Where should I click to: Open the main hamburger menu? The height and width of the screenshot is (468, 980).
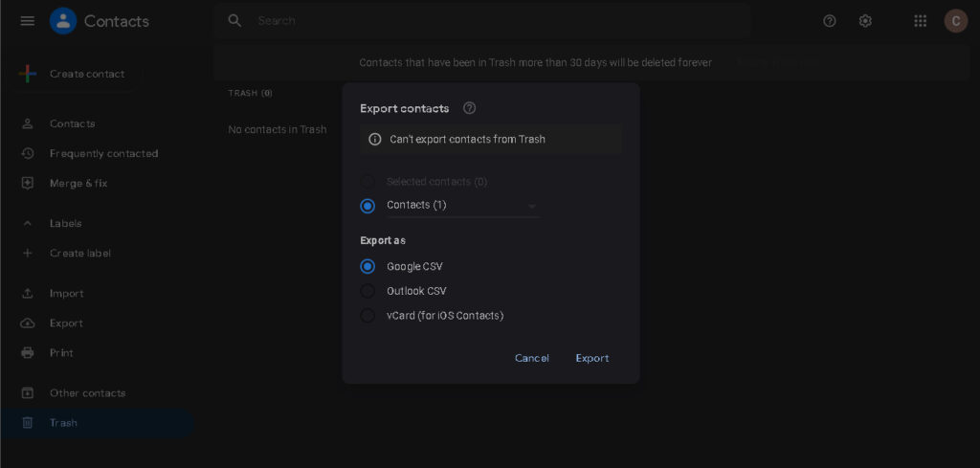pos(27,21)
